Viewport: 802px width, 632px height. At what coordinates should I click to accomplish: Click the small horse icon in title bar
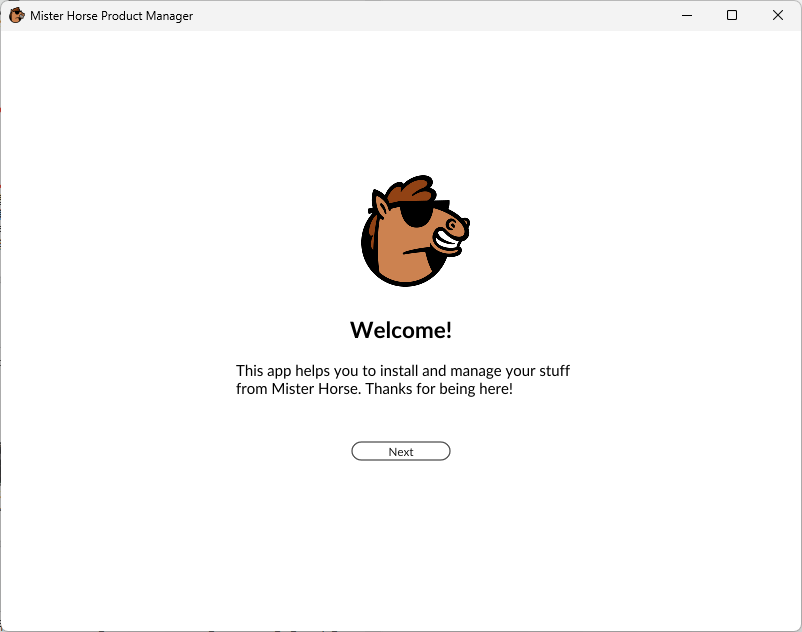(x=16, y=15)
